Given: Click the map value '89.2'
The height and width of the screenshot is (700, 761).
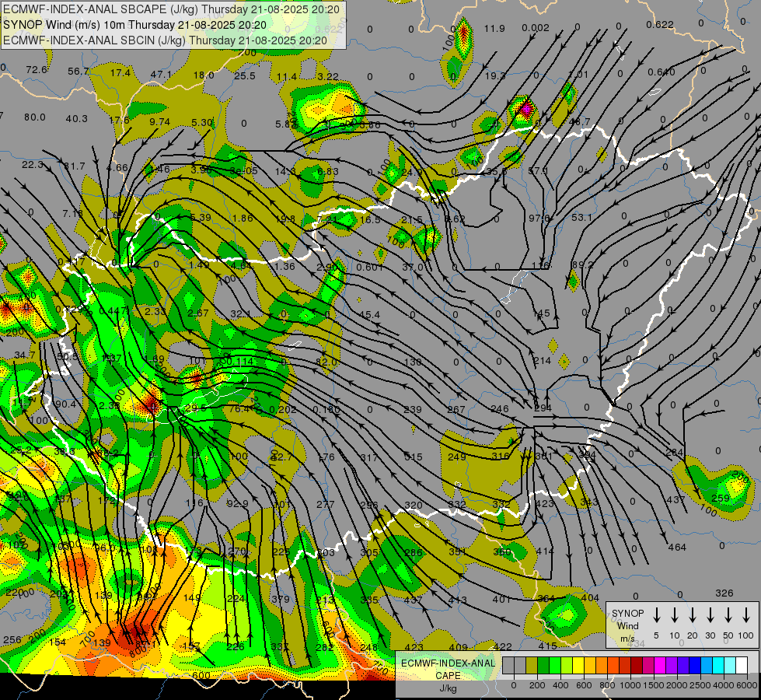Looking at the screenshot, I should (x=583, y=264).
